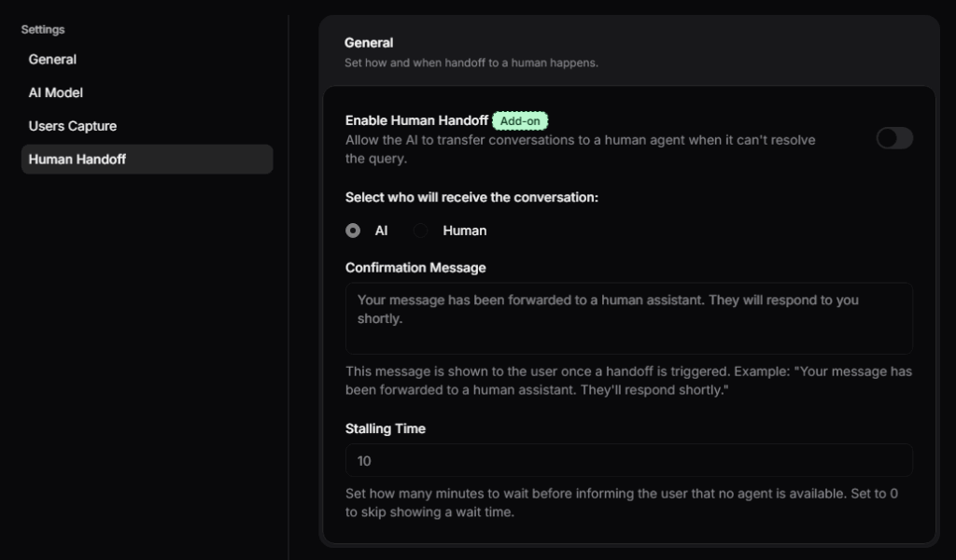
Task: Select the AI radio button
Action: (x=353, y=231)
